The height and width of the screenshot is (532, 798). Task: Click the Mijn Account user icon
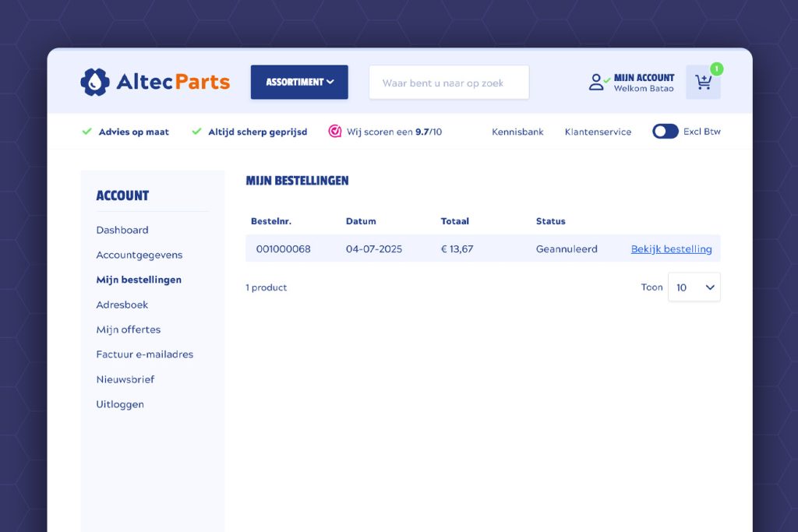[597, 83]
